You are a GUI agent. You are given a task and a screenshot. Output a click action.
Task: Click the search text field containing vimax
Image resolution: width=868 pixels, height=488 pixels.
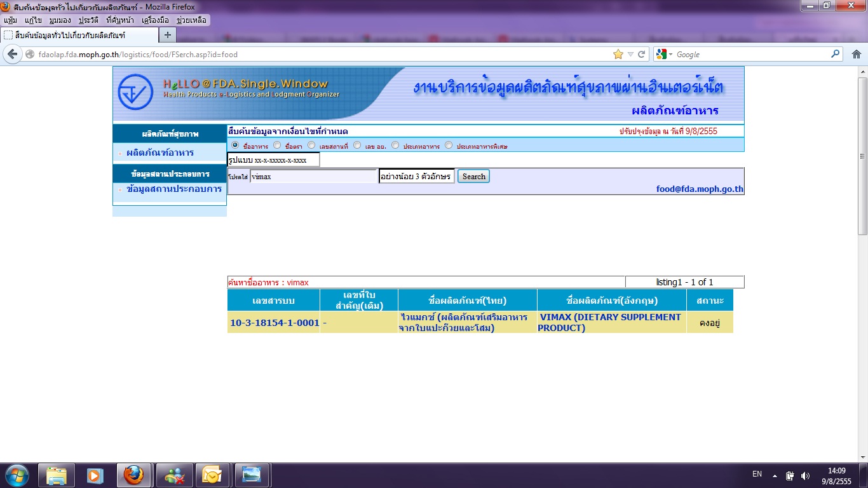[314, 177]
